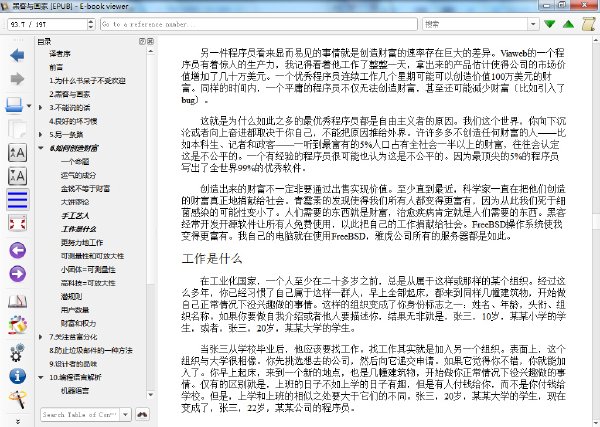This screenshot has width=600, height=427.
Task: Select section 用户数量
Action: coord(75,310)
